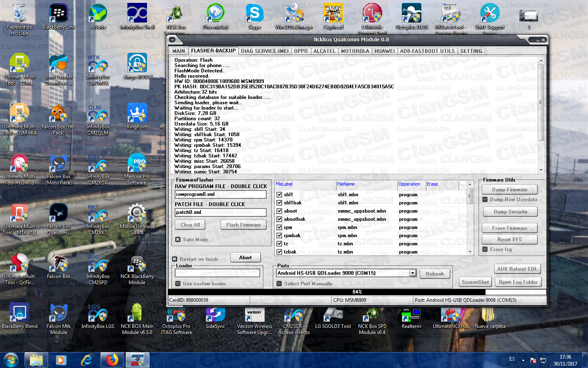Open Papelera de reciclaje icon
Viewport: 588px width, 368px height.
tap(19, 20)
